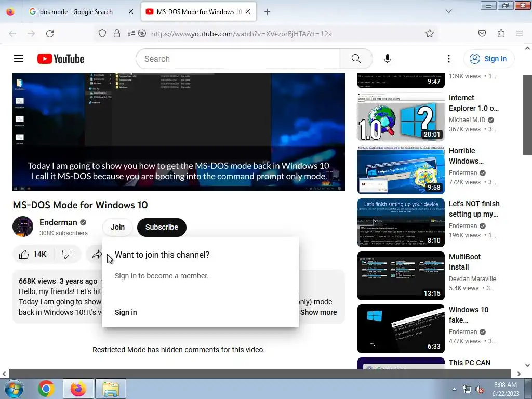The image size is (532, 399).
Task: Open the MultiBoot Install title link
Action: (464, 262)
